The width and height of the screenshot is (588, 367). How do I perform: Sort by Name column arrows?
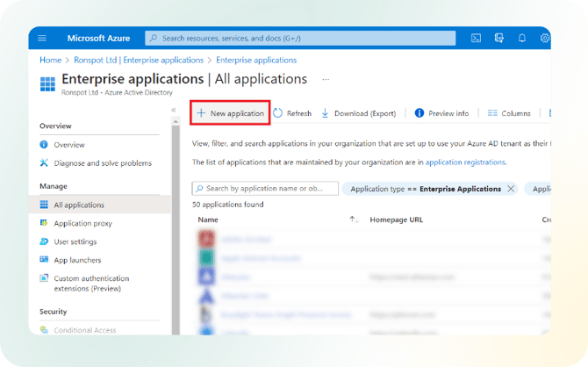[354, 219]
